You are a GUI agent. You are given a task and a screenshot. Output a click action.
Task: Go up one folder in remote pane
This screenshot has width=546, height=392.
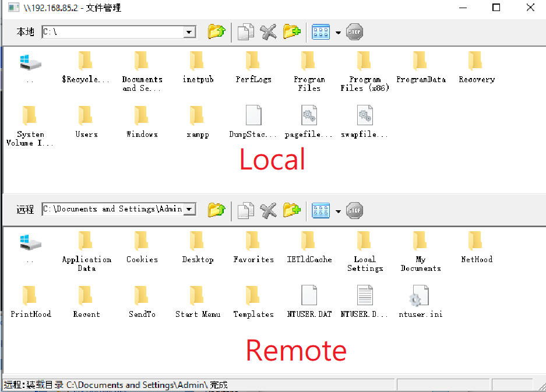216,210
